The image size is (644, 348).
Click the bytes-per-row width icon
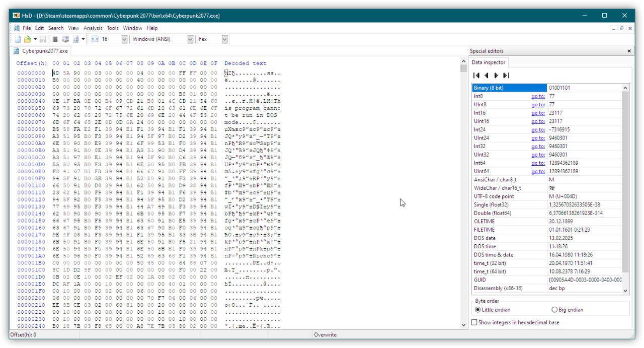[94, 39]
